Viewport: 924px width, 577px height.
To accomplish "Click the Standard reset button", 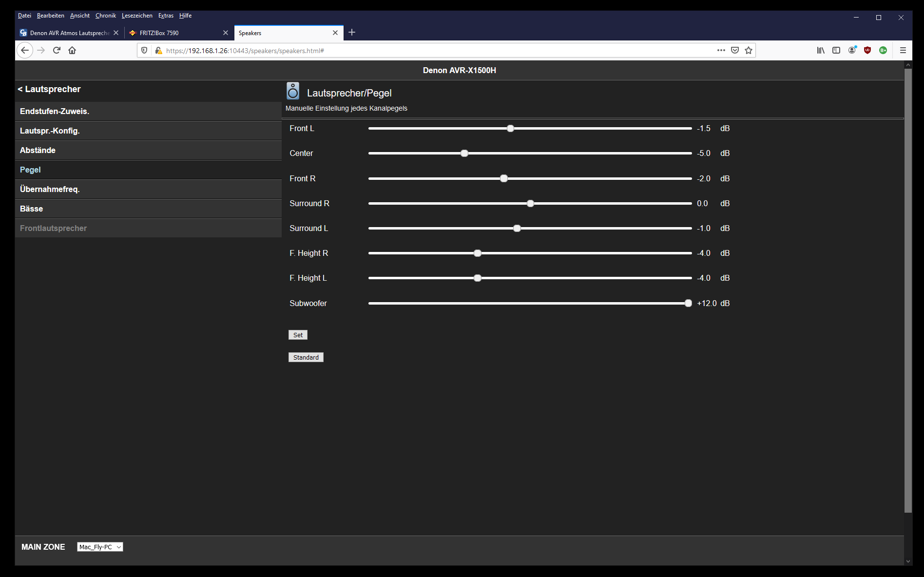I will click(306, 357).
